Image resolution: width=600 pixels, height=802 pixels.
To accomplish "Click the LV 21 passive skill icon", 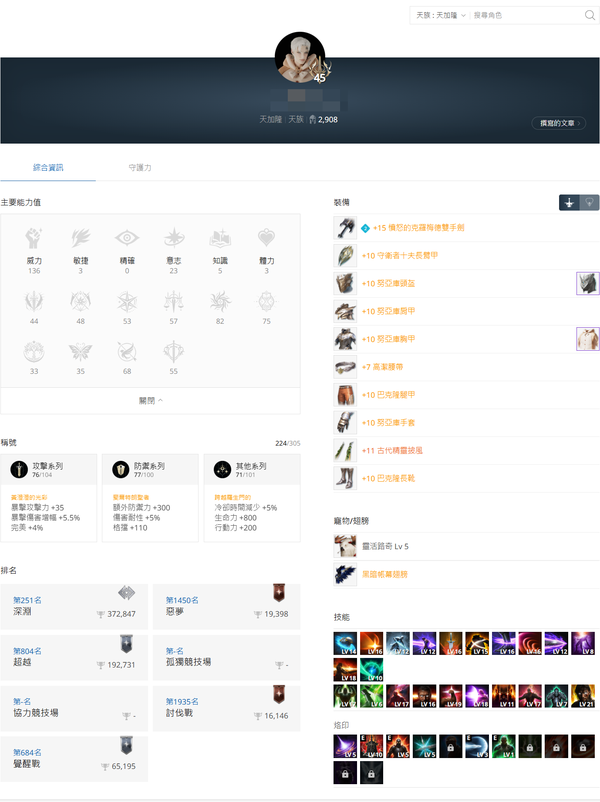I will tap(583, 696).
